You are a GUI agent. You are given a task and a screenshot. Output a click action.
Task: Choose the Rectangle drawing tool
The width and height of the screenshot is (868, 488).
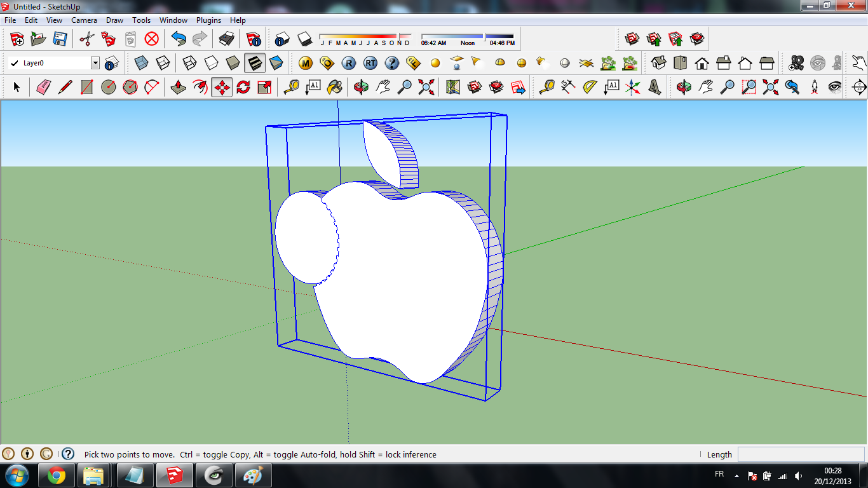87,87
